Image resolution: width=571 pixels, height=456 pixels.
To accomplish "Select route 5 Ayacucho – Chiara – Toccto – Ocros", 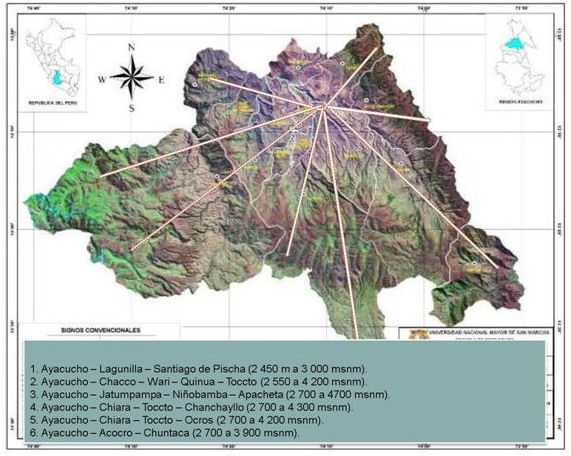I will pos(177,420).
